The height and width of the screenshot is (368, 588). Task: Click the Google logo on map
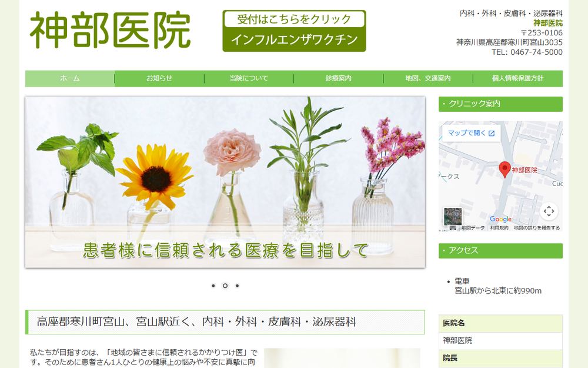pyautogui.click(x=500, y=219)
